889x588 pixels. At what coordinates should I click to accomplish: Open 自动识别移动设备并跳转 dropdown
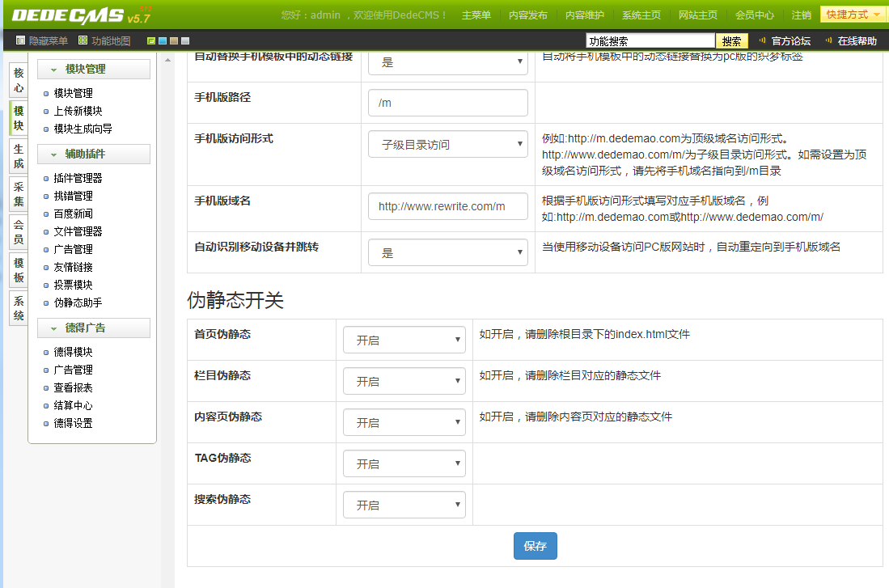pyautogui.click(x=448, y=252)
